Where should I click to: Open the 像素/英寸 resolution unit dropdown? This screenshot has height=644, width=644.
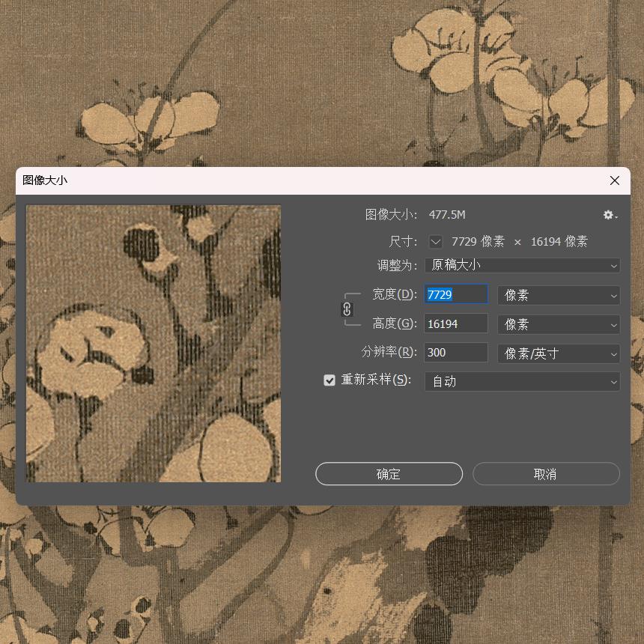tap(559, 353)
